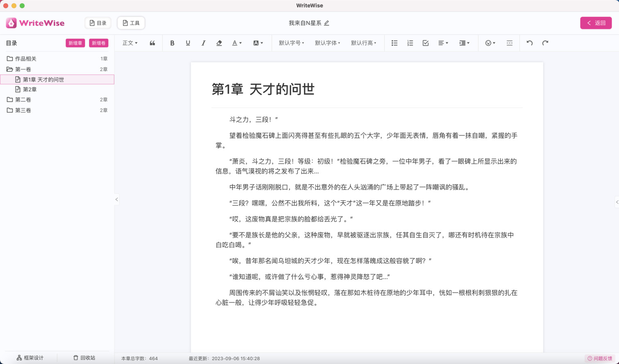Collapse the 目录 sidebar panel
The image size is (619, 364).
(117, 199)
